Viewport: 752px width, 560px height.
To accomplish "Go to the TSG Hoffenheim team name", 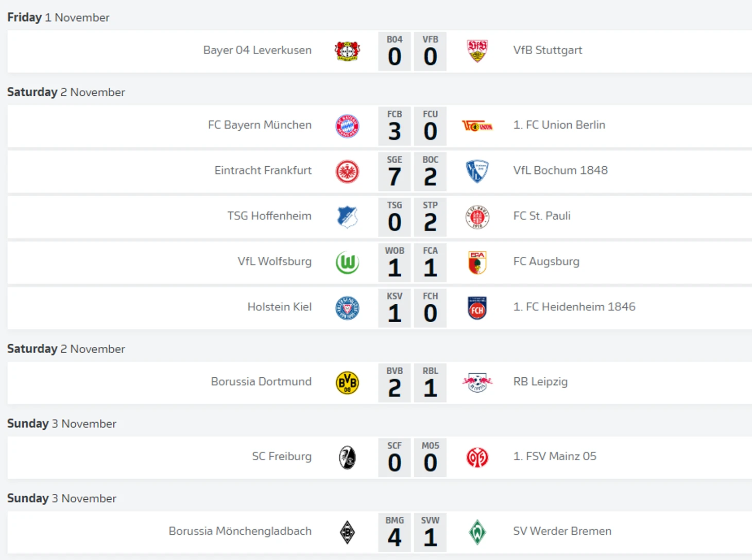I will click(269, 216).
